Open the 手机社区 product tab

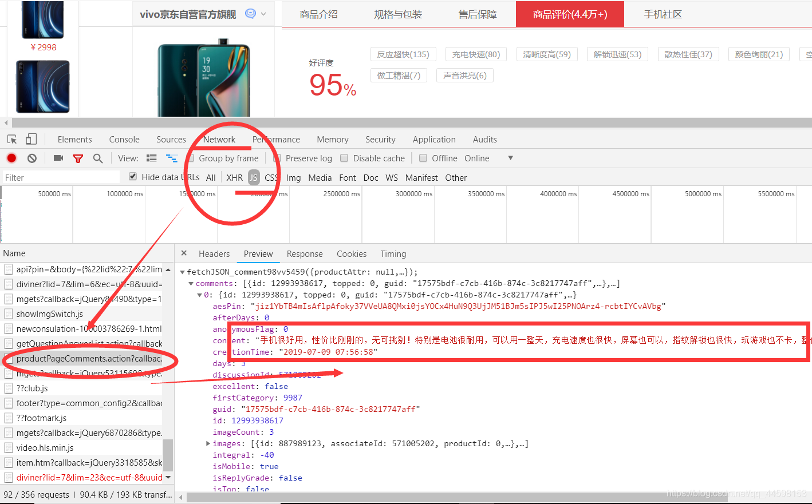(663, 14)
